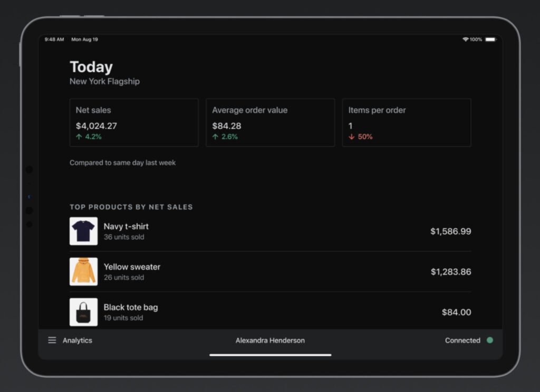540x392 pixels.
Task: Tap the home indicator bar at bottom
Action: point(270,355)
